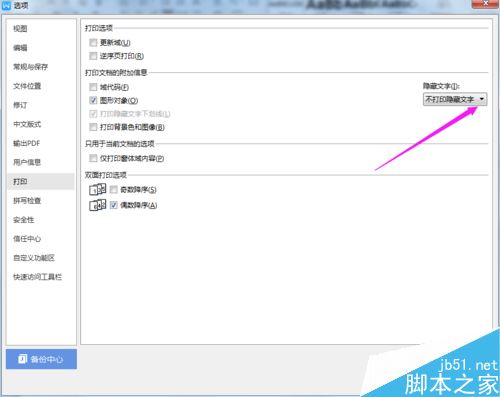The image size is (500, 397).
Task: Check the 域代码 option
Action: (93, 87)
